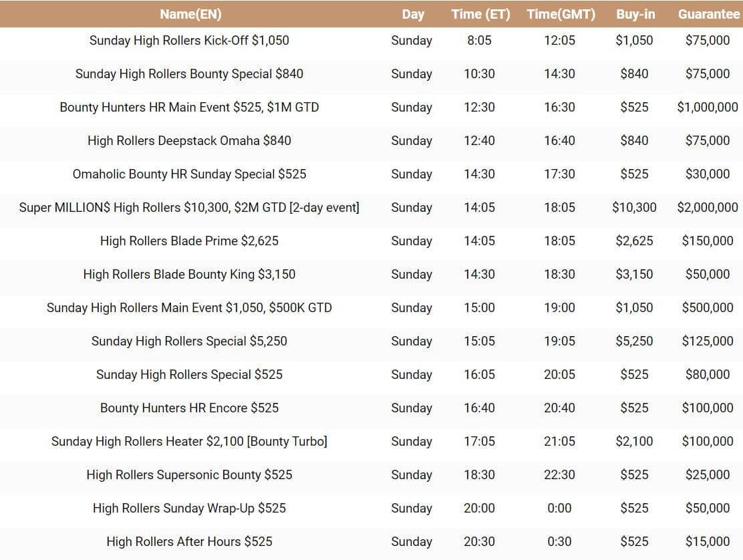The image size is (743, 560).
Task: Select the Sunday High Rollers Kick-Off row
Action: coord(190,41)
